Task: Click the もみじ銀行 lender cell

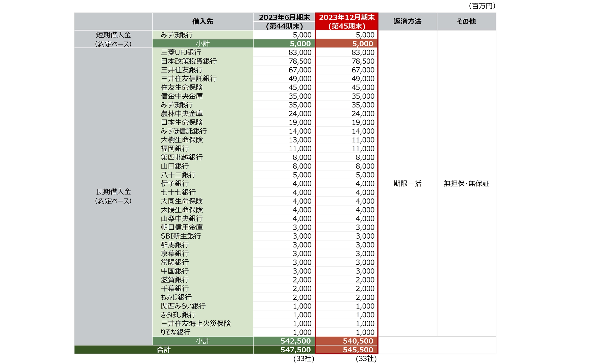Action: (203, 297)
